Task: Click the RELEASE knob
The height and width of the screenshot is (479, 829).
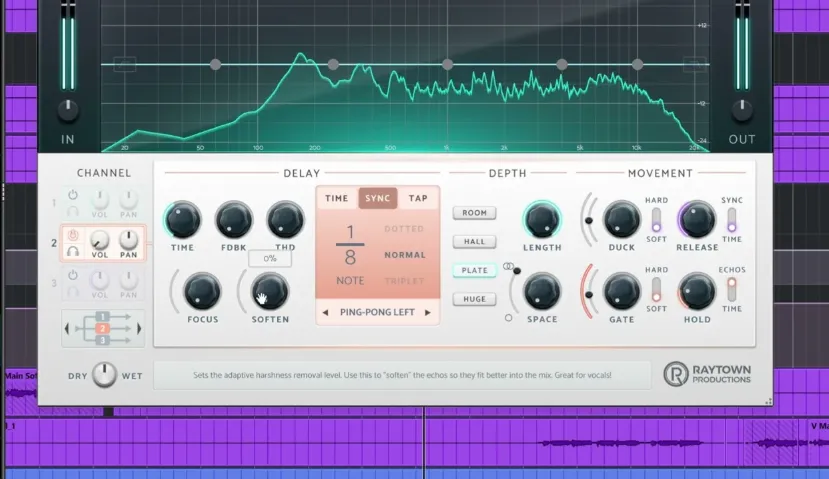Action: pos(697,219)
